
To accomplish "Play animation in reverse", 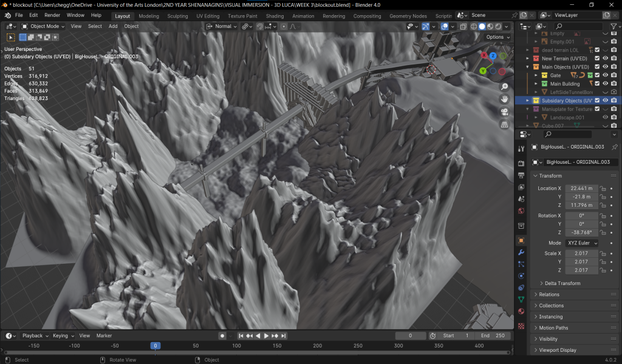I will coord(258,335).
